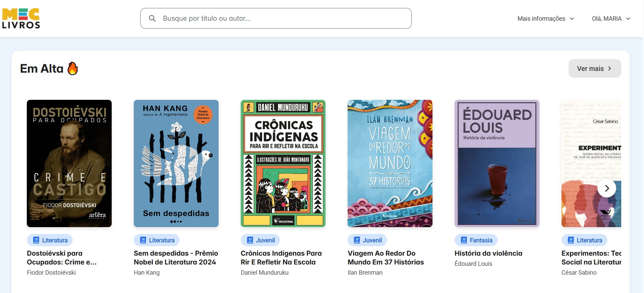
Task: Click Literatura tag under Experimentos book
Action: [585, 240]
